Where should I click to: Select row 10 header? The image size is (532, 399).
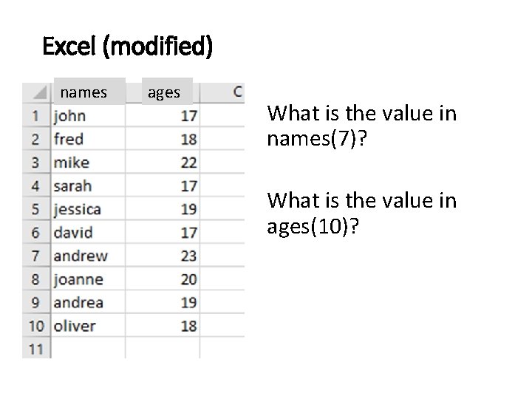click(x=36, y=326)
